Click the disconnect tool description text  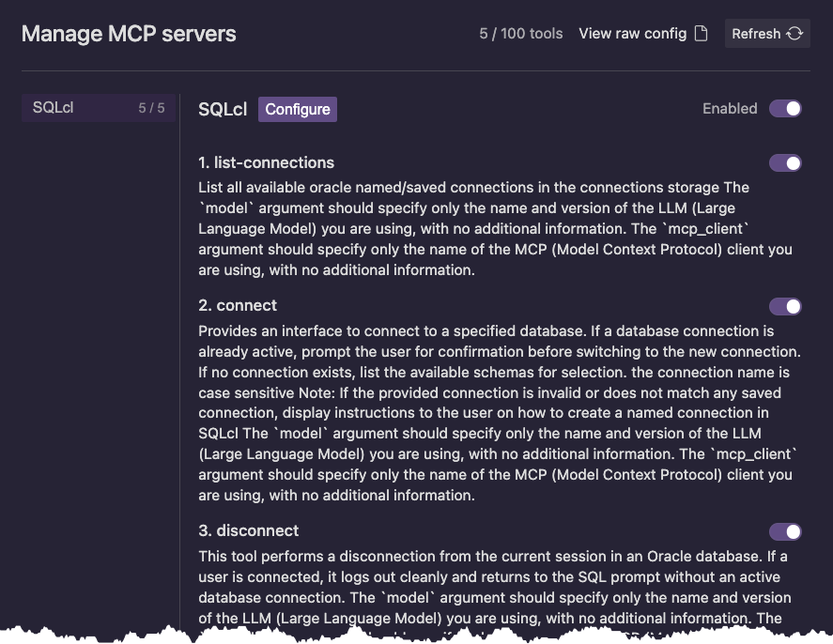point(495,587)
